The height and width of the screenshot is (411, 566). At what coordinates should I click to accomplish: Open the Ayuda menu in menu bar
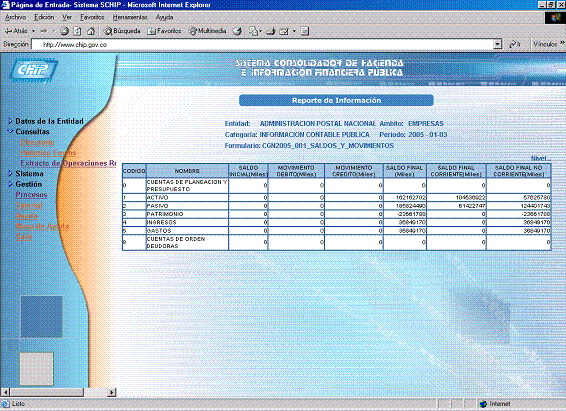(x=165, y=17)
